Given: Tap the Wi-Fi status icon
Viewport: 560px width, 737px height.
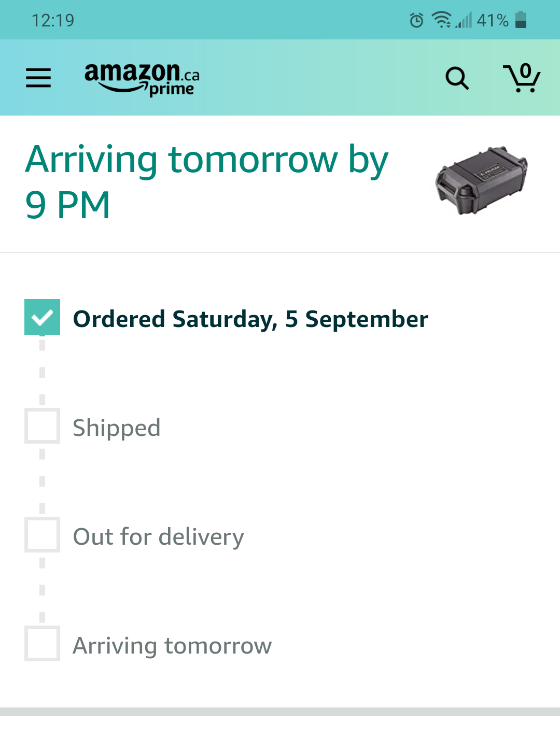Looking at the screenshot, I should [441, 20].
